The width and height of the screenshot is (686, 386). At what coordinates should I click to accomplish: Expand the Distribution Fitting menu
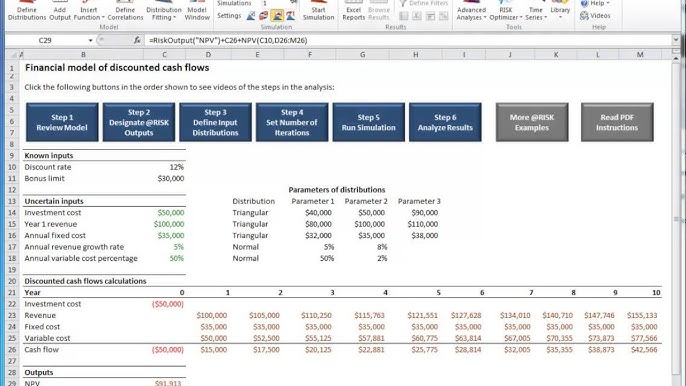(164, 11)
